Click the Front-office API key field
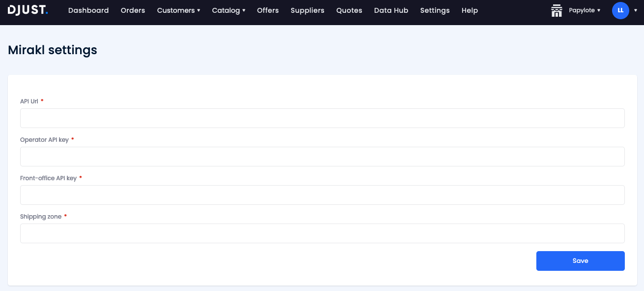 pyautogui.click(x=322, y=195)
